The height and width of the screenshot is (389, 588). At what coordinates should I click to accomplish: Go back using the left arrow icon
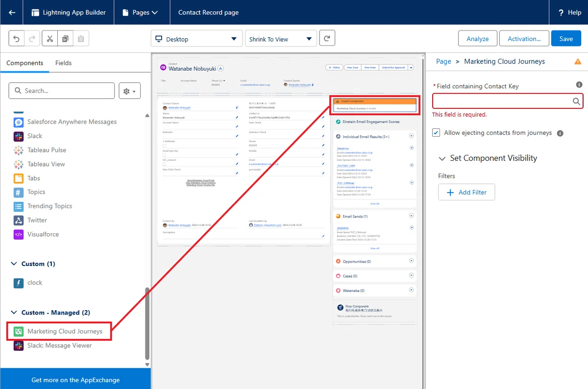tap(12, 12)
